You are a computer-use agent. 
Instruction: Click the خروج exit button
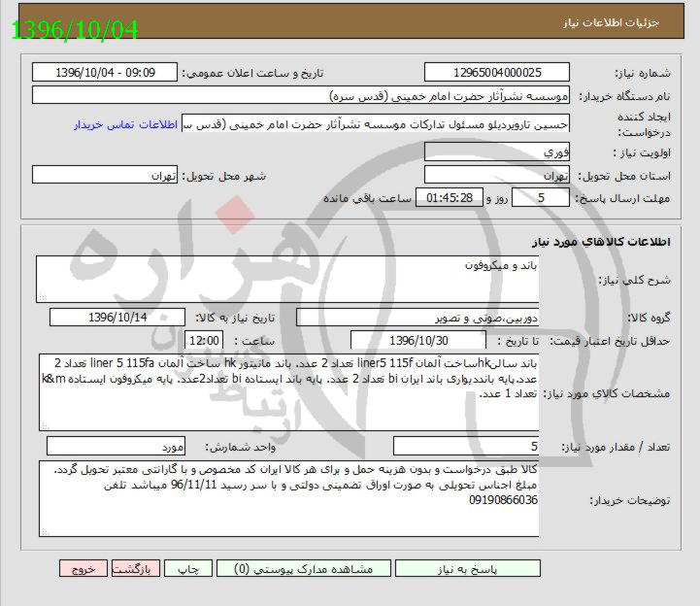(x=83, y=568)
